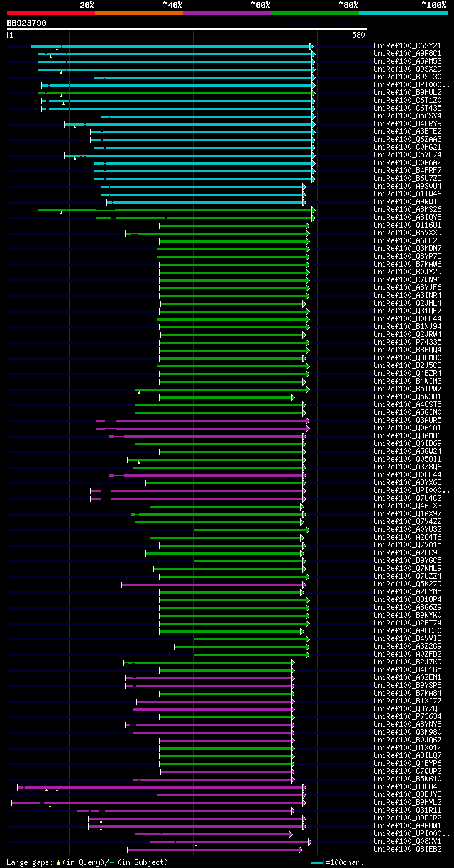This screenshot has height=868, width=454.
Task: Select the UniRef100_B2J7K9 label
Action: tap(407, 662)
